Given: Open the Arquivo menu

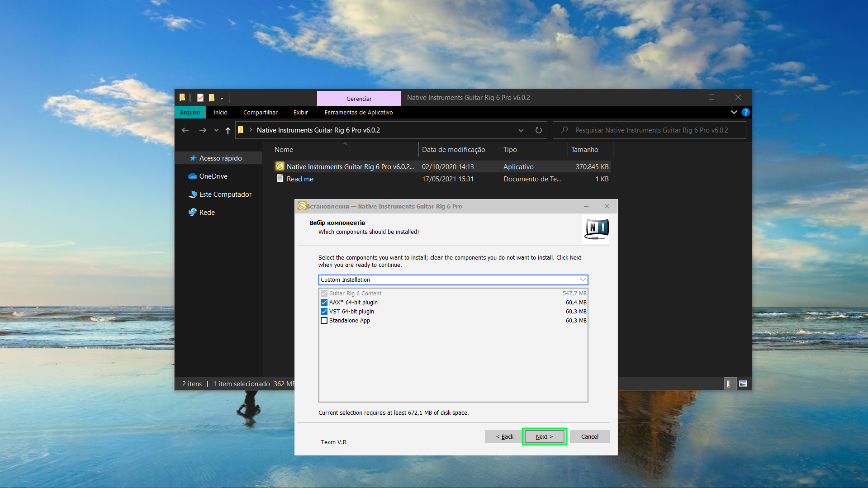Looking at the screenshot, I should [190, 112].
